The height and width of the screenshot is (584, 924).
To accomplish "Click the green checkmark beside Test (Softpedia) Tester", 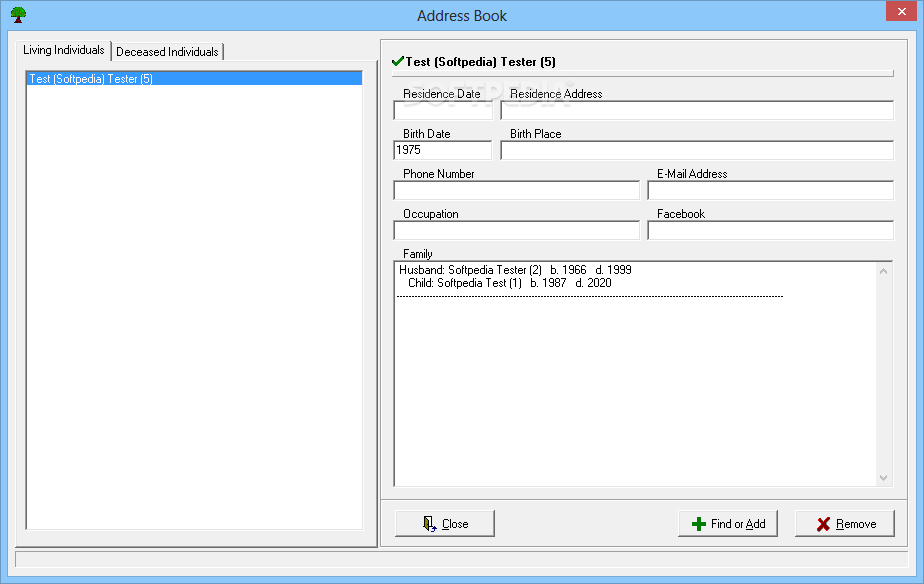I will pos(398,61).
